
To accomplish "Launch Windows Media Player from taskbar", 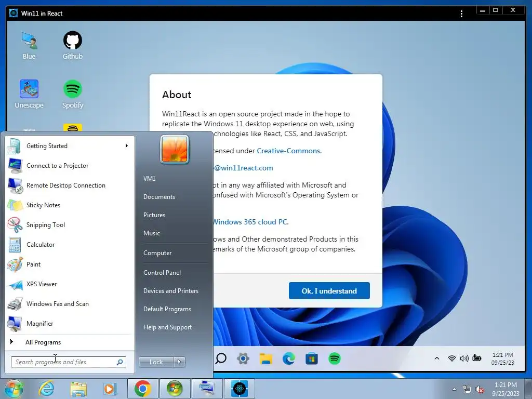I will click(x=110, y=389).
